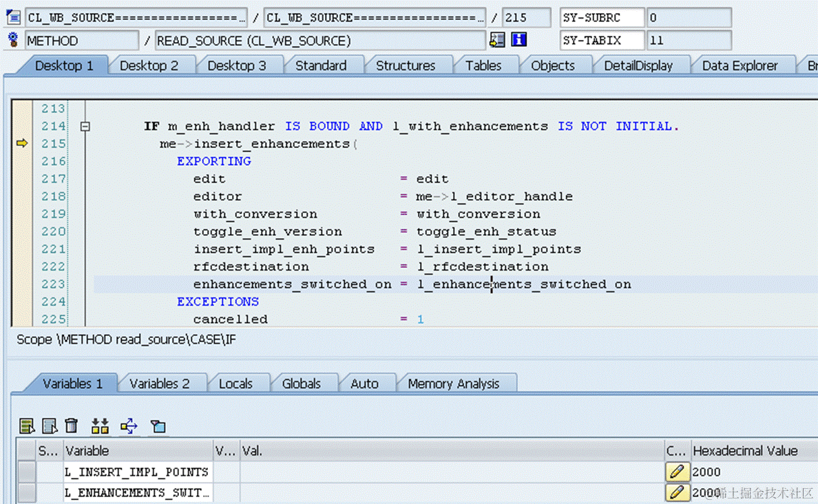
Task: Open the Standard tab
Action: (x=321, y=65)
